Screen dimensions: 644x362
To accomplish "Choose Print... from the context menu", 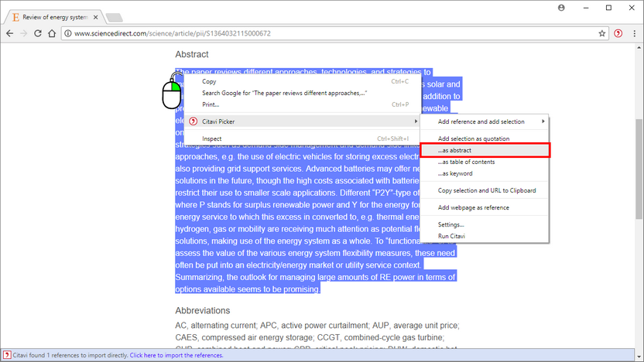I will coord(302,104).
